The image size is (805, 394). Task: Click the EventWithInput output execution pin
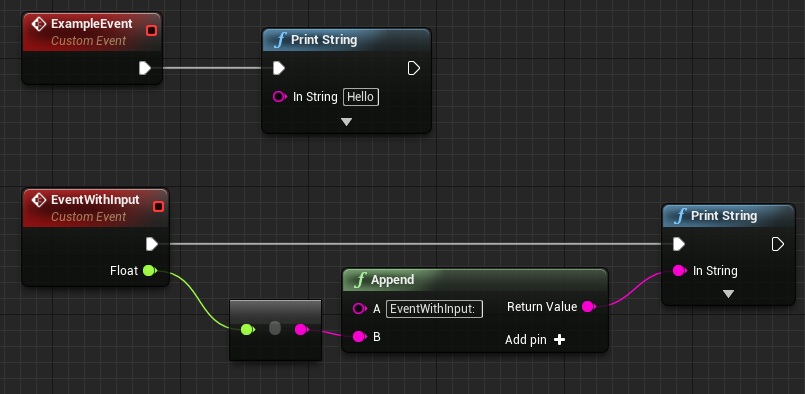click(x=151, y=244)
